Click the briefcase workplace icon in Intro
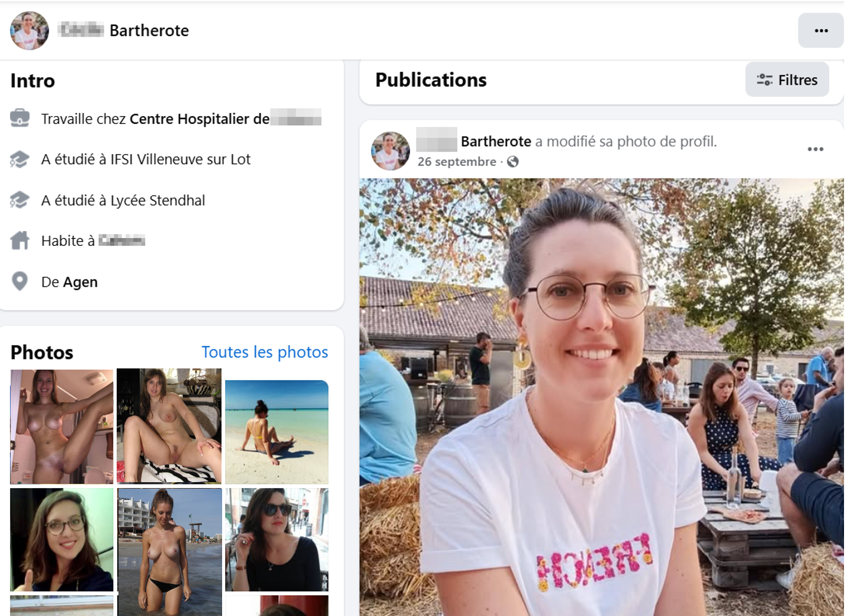This screenshot has height=616, width=860. pyautogui.click(x=20, y=118)
